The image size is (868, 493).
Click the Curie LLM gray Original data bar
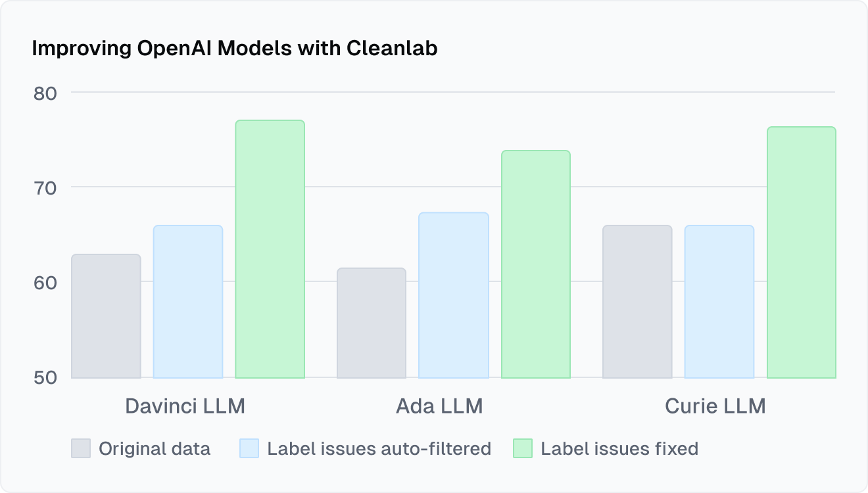point(637,302)
